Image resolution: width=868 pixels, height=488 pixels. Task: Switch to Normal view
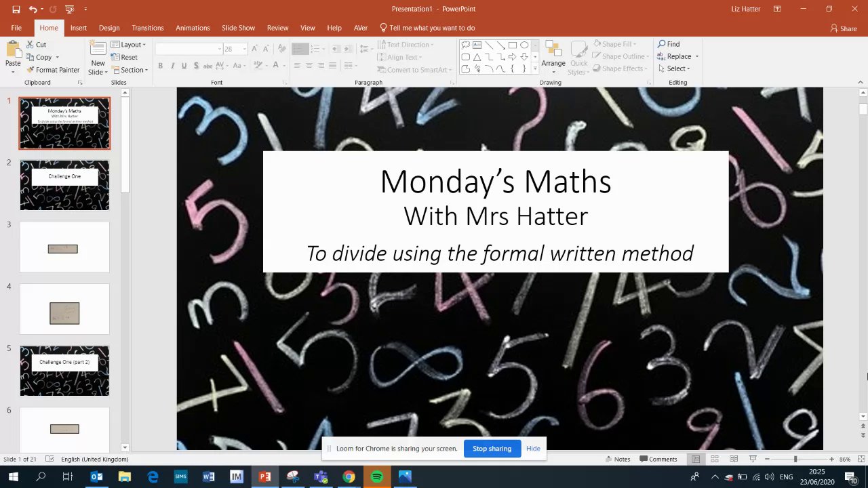click(x=696, y=459)
